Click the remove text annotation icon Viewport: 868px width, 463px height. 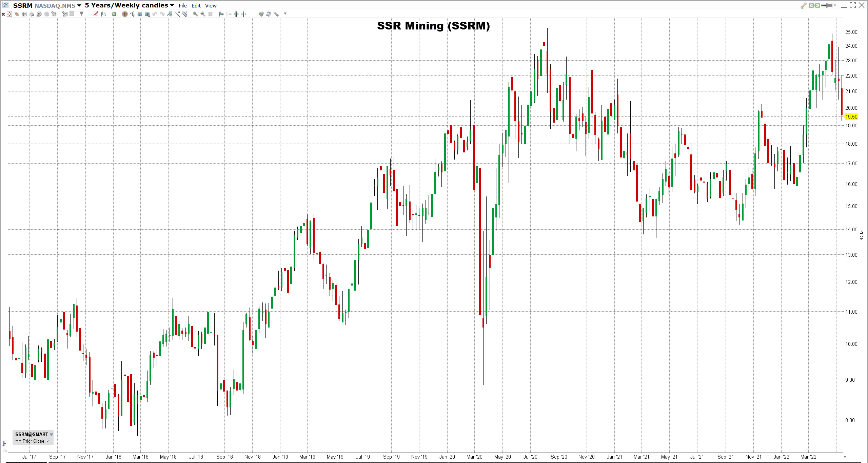coord(147,14)
